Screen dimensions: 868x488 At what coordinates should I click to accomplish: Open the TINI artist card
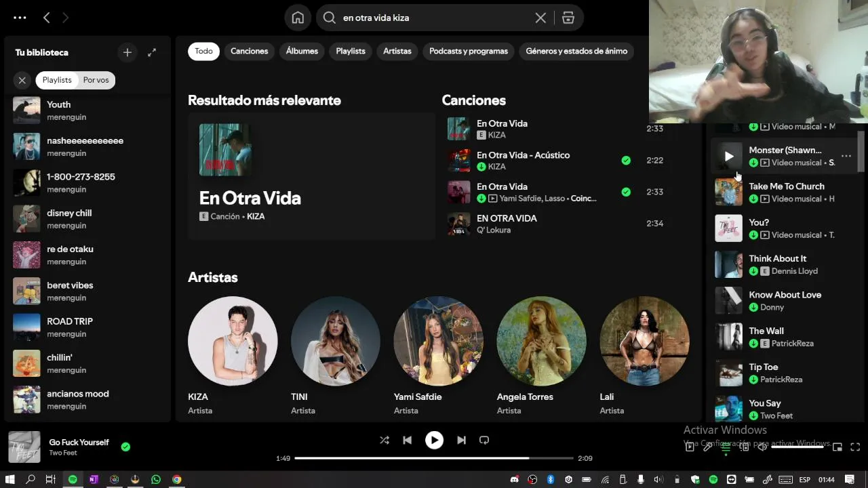336,356
